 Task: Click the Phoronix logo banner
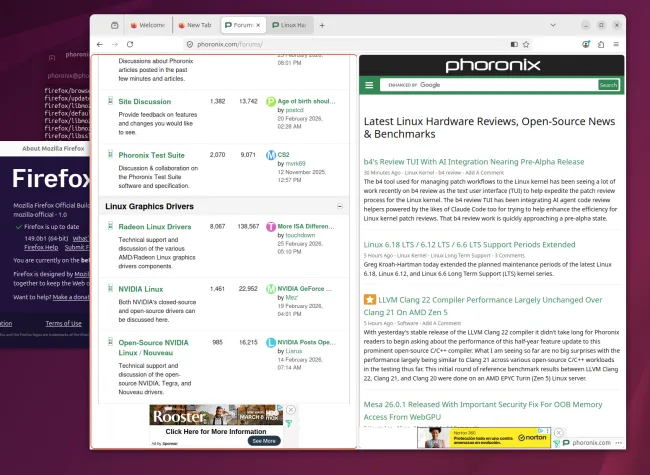coord(493,65)
